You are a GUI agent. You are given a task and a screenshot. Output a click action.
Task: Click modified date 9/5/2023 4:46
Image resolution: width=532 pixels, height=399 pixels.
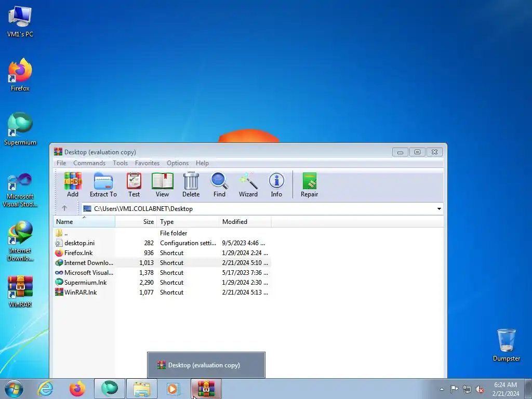(244, 243)
